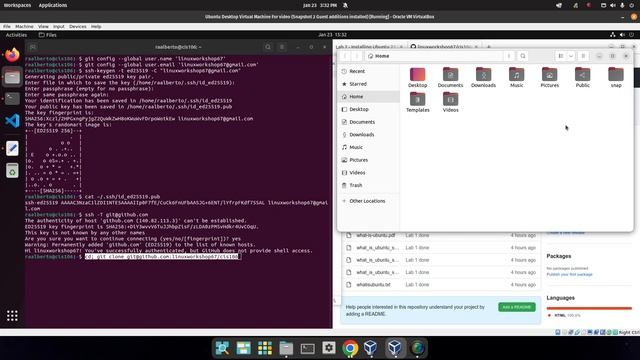
Task: Open host dock Terminal icon
Action: [x=307, y=348]
